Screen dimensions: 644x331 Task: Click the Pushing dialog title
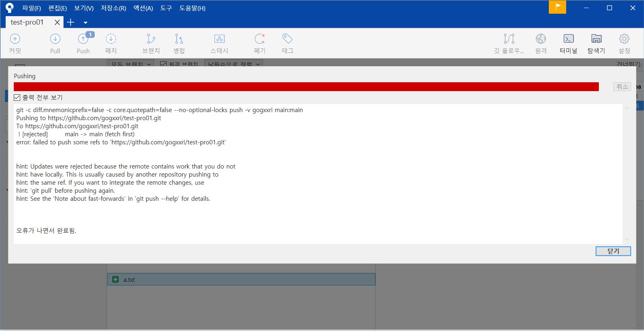(25, 76)
